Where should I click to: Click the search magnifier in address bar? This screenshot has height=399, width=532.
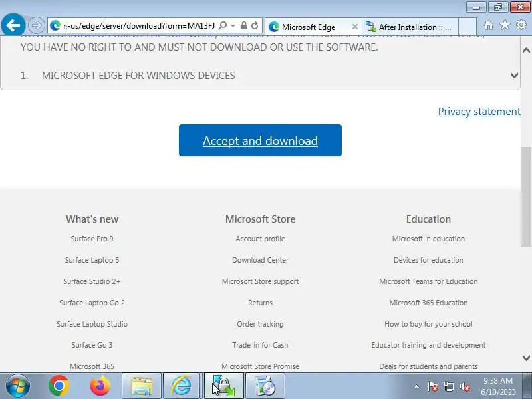[x=223, y=25]
